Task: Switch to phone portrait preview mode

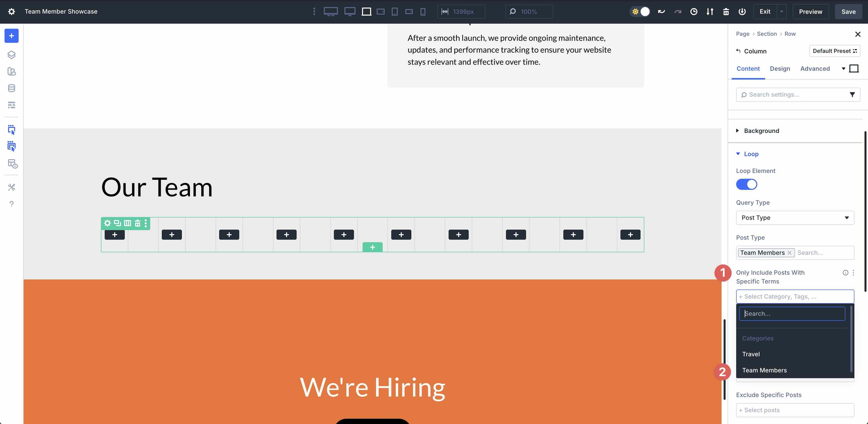Action: coord(423,11)
